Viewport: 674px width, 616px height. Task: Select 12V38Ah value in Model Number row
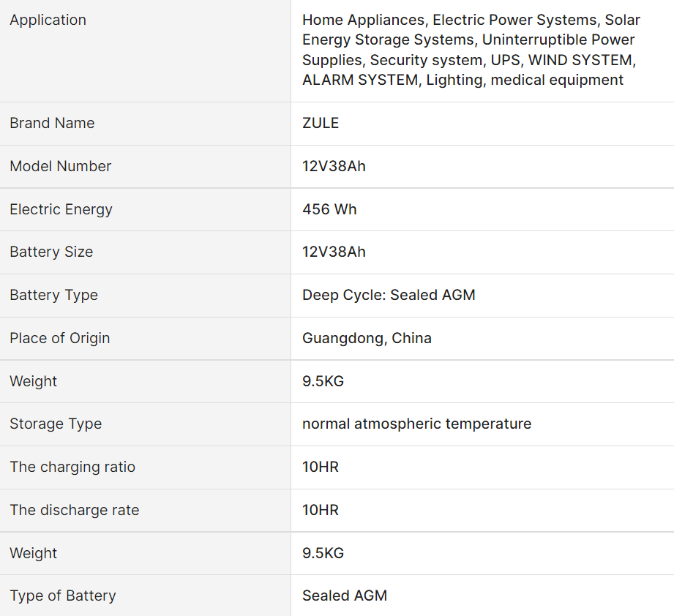coord(334,166)
